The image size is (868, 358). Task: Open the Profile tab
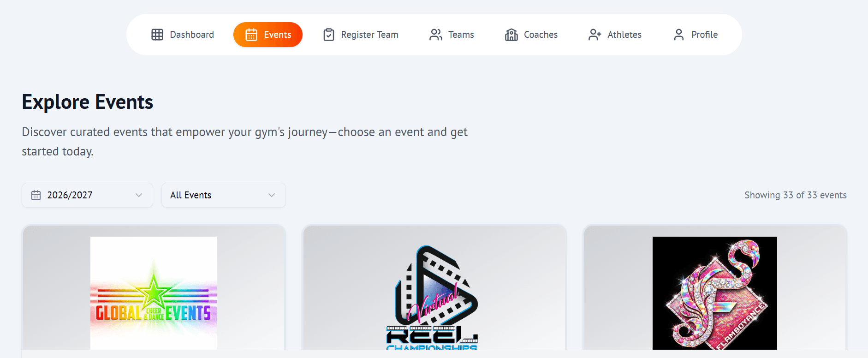pyautogui.click(x=696, y=35)
